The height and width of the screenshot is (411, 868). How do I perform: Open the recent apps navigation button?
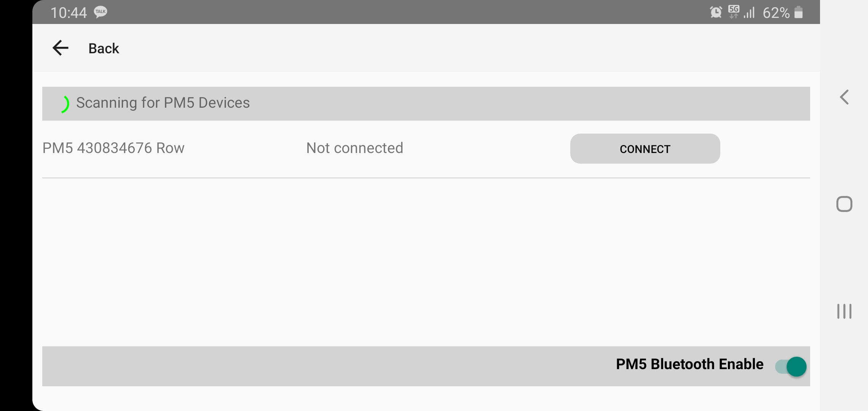[x=844, y=311]
